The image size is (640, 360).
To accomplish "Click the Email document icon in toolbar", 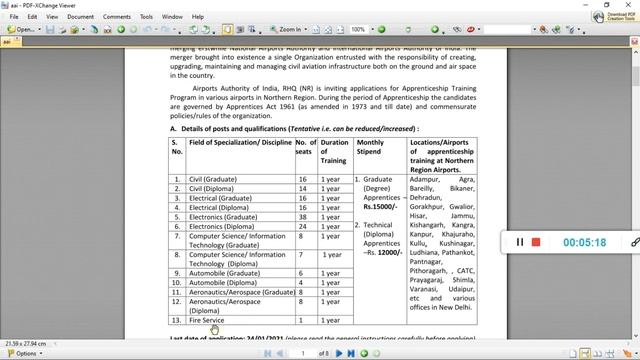I will pos(74,29).
